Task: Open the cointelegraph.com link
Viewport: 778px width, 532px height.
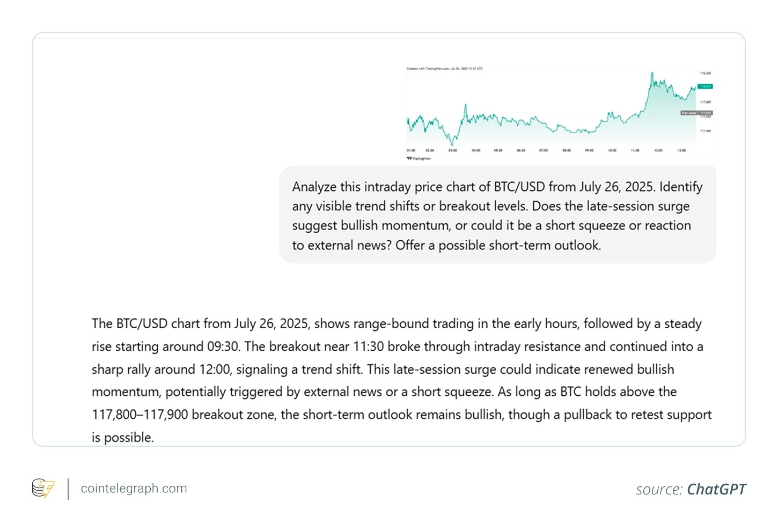Action: (134, 489)
